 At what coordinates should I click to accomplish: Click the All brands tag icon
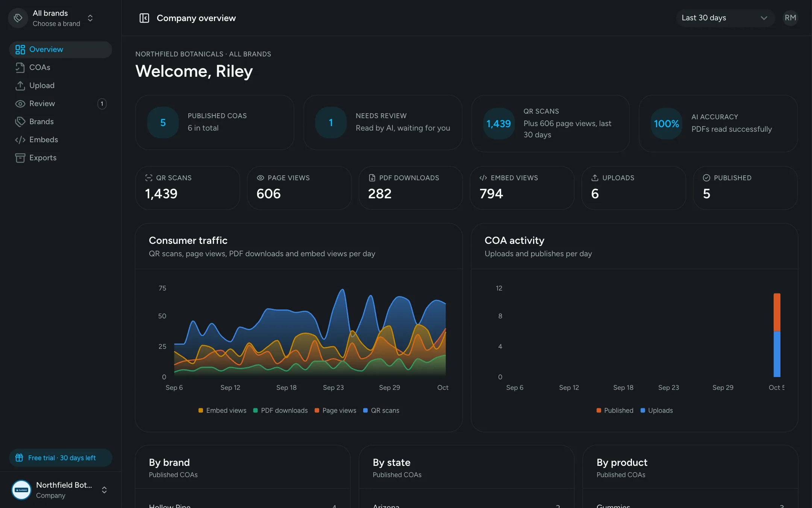(18, 18)
